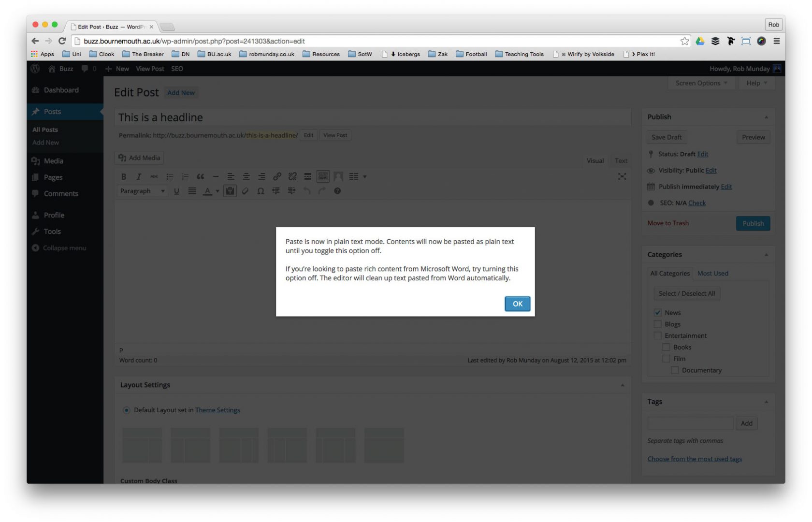812x522 pixels.
Task: Insert or edit a link
Action: (277, 176)
